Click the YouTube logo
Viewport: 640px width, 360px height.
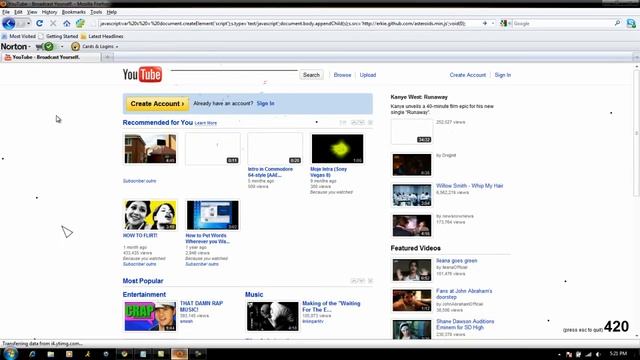[142, 74]
